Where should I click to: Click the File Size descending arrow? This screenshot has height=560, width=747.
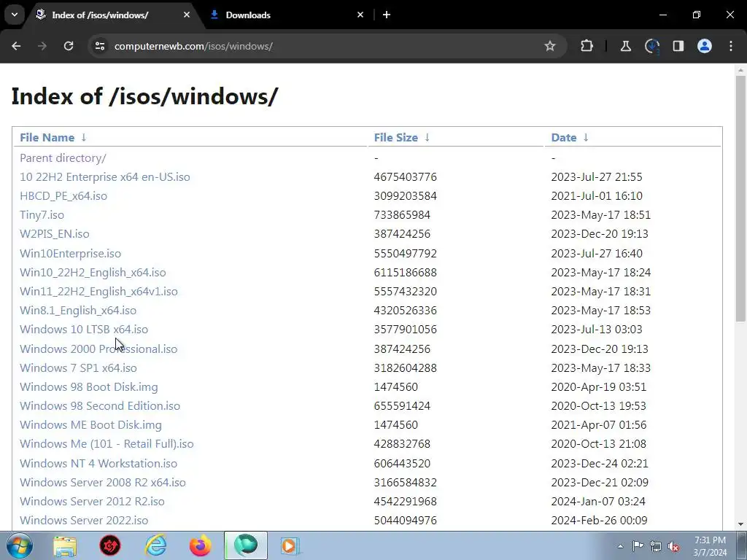[427, 138]
